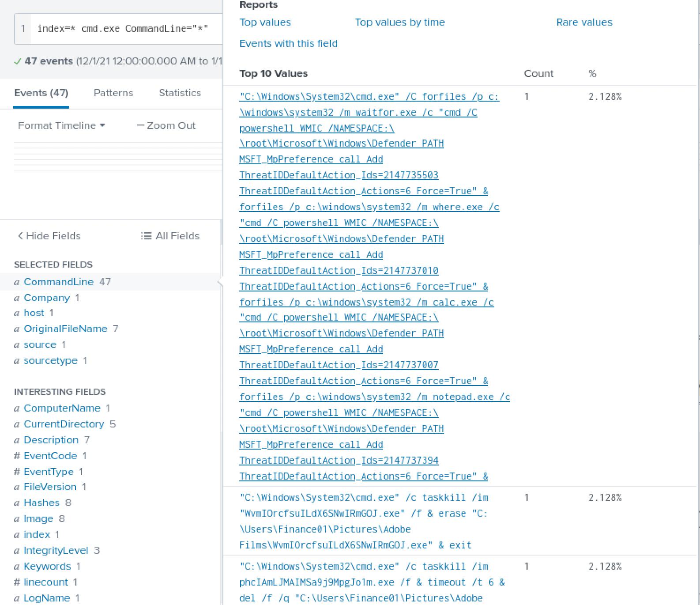Click the Zoom Out timeline button
Viewport: 700px width, 605px height.
(x=166, y=125)
